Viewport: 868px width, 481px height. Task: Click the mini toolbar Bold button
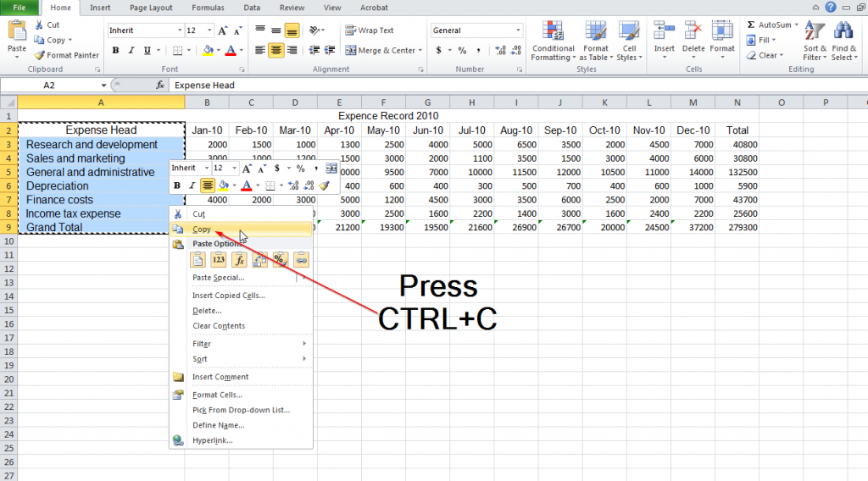point(177,185)
